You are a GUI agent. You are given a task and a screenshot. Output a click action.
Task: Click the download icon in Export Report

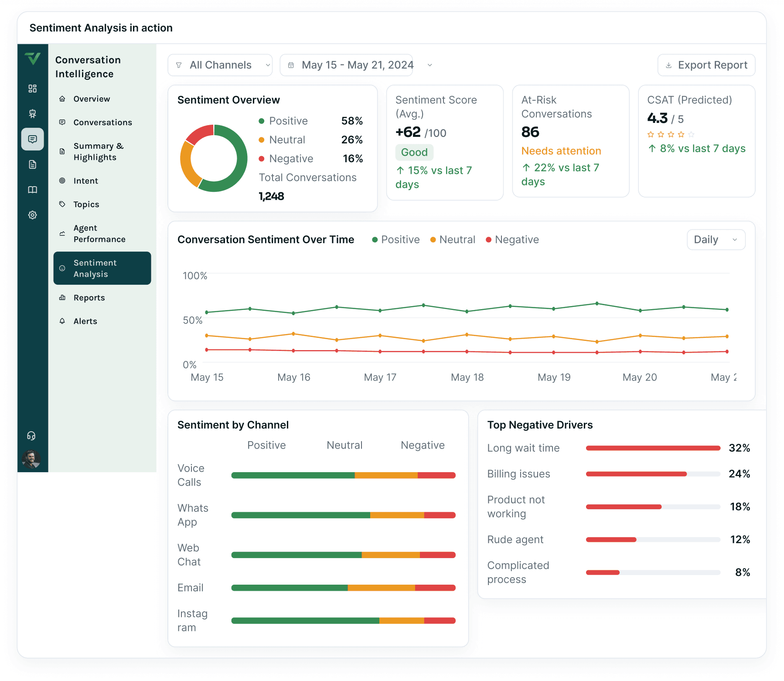pyautogui.click(x=669, y=65)
